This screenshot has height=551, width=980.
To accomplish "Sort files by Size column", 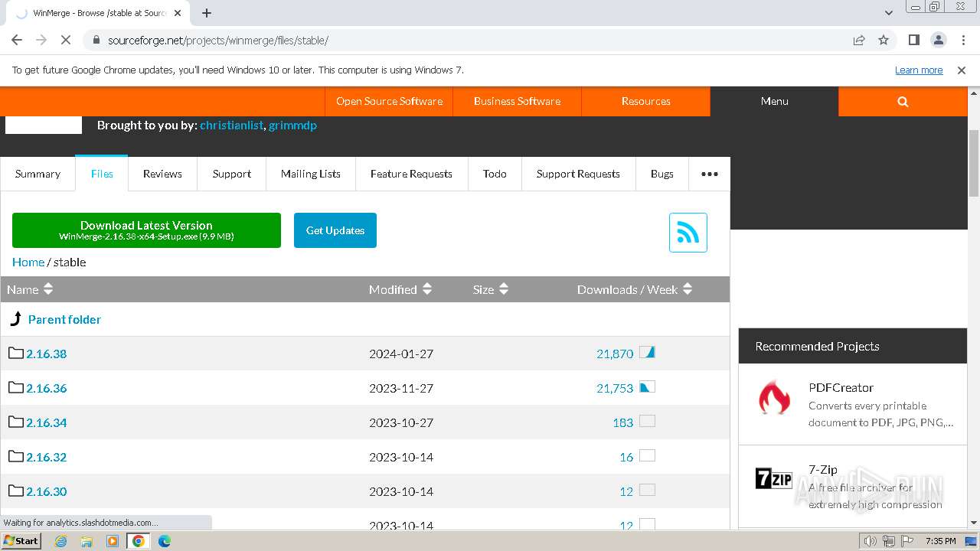I will coord(491,289).
